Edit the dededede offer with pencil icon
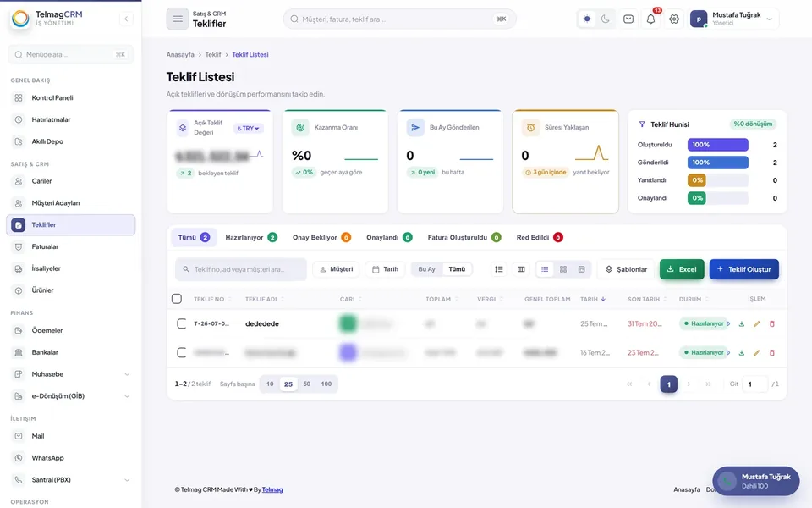Screen dimensions: 812x508 click(x=756, y=324)
